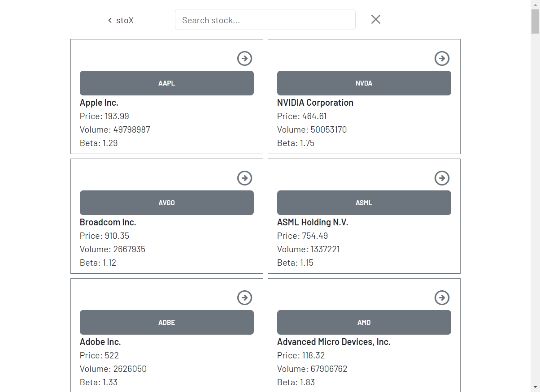This screenshot has width=540, height=392.
Task: Click the AAPL ticker button
Action: [x=167, y=83]
